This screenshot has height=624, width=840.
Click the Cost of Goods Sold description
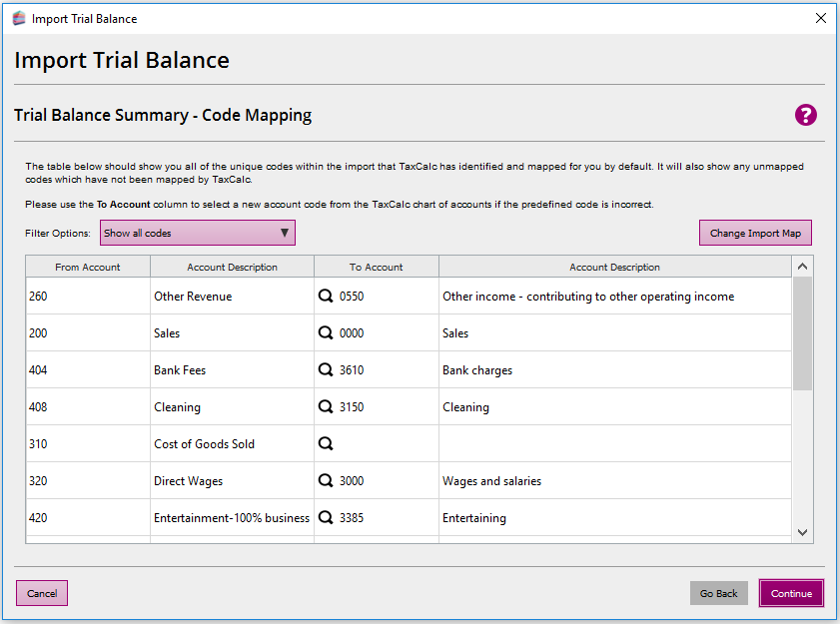coord(232,443)
